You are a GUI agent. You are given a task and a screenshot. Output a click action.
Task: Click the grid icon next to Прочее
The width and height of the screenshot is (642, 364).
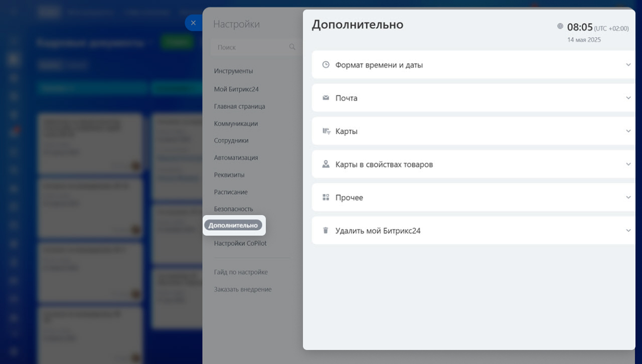click(326, 198)
